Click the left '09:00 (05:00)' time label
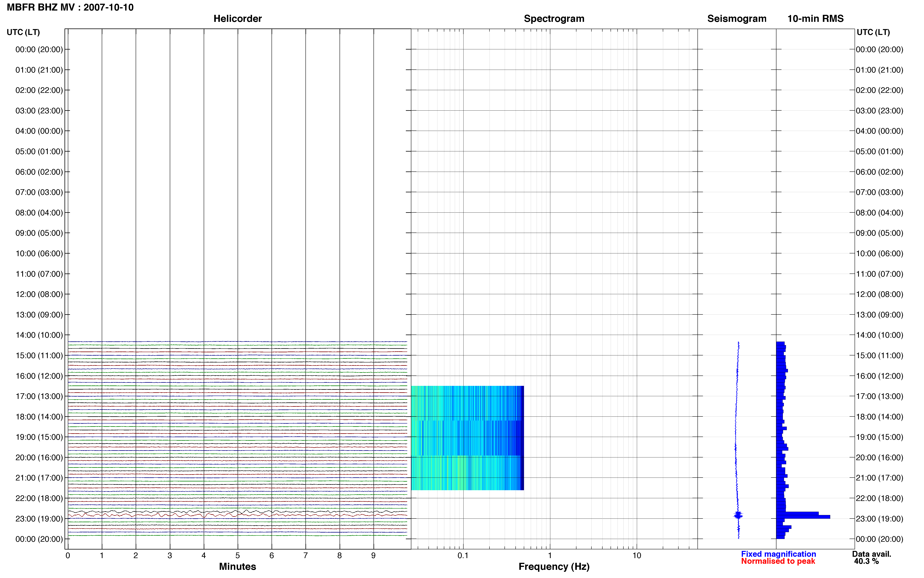Screen dimensions: 924x578 [x=39, y=233]
